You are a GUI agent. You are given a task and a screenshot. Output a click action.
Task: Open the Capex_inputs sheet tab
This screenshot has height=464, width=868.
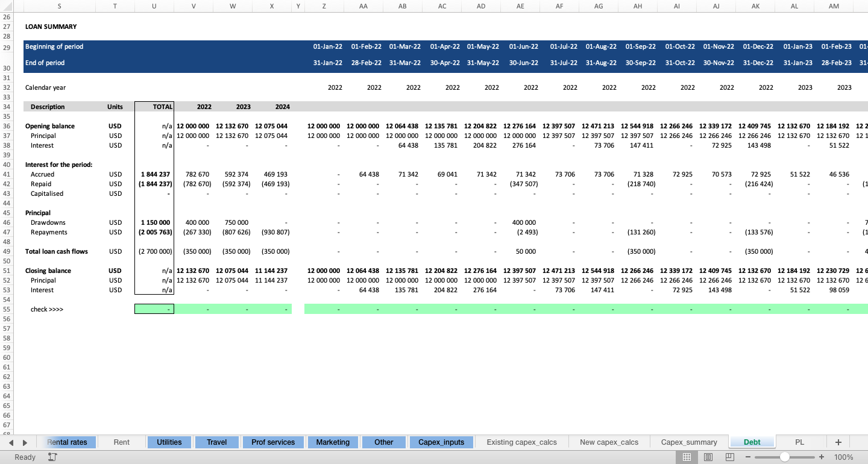click(441, 442)
